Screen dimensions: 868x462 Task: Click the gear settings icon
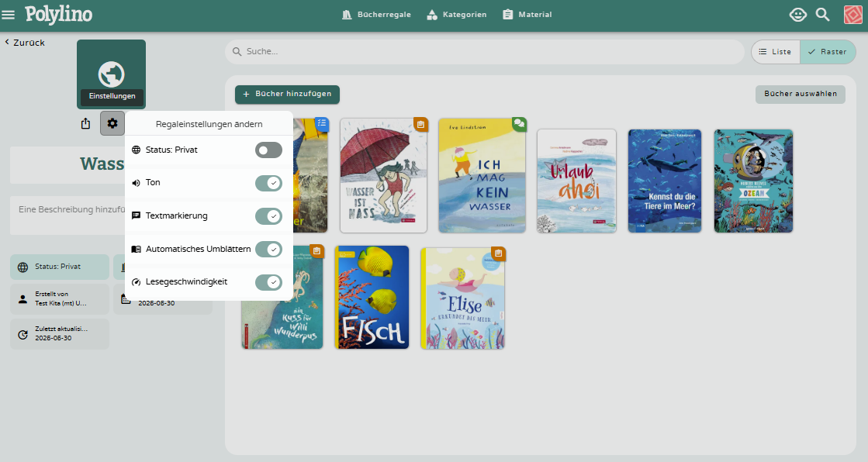click(112, 123)
